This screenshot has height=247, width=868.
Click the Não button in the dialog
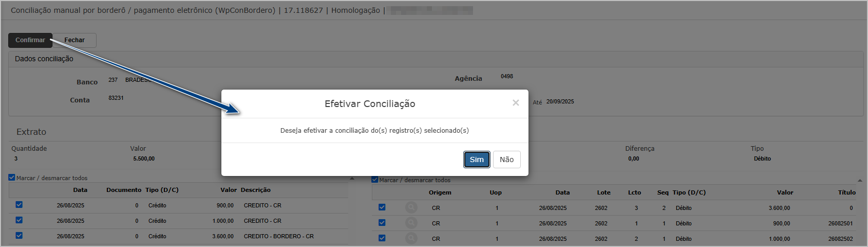coord(506,160)
